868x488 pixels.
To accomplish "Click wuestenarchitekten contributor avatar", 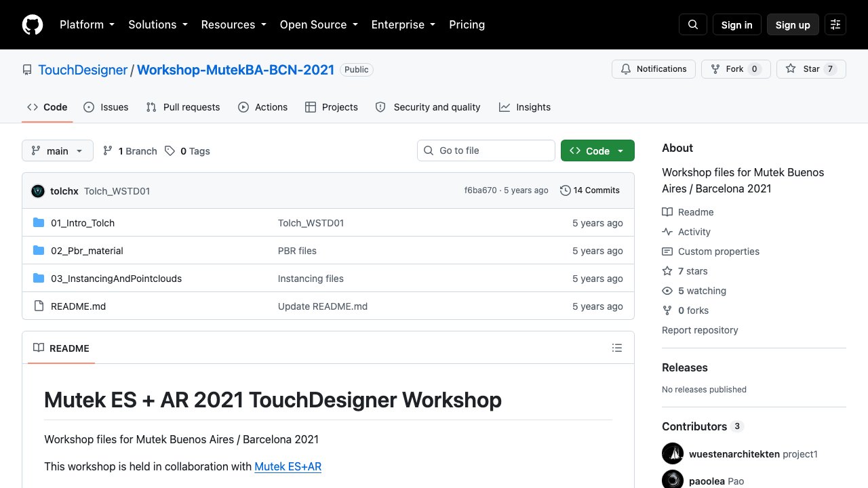I will (673, 453).
